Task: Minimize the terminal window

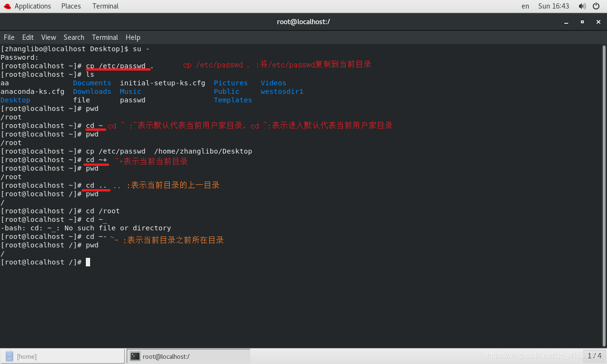Action: tap(566, 22)
